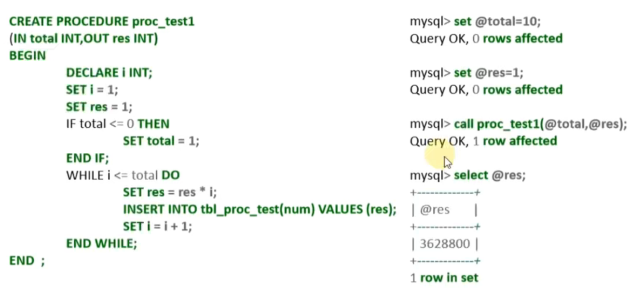Click the BEGIN keyword
The width and height of the screenshot is (644, 295).
point(27,55)
